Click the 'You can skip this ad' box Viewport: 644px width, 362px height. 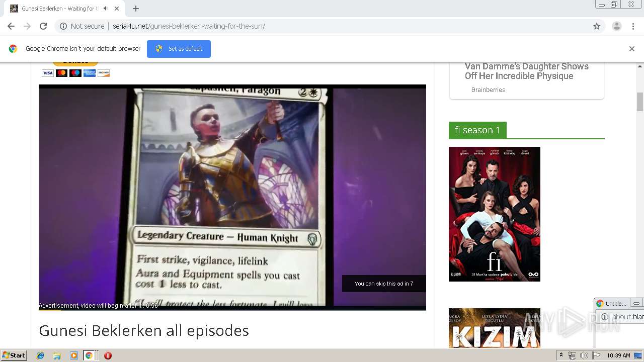click(384, 284)
